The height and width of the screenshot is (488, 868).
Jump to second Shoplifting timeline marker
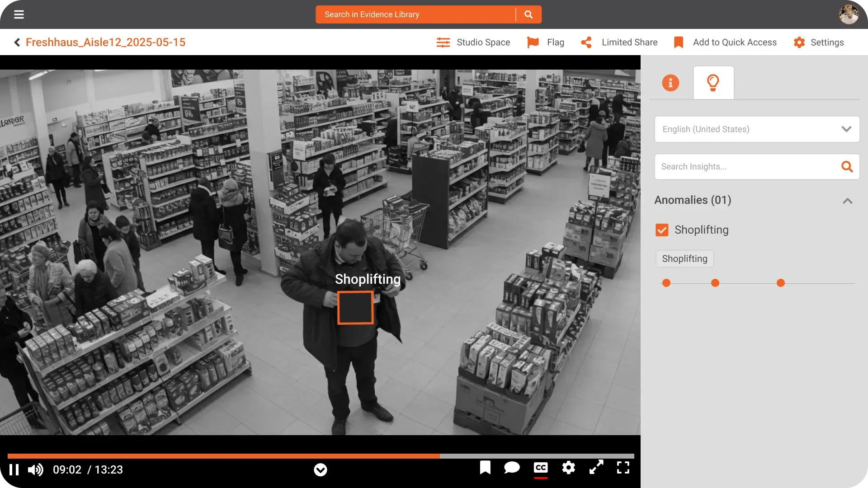tap(715, 283)
